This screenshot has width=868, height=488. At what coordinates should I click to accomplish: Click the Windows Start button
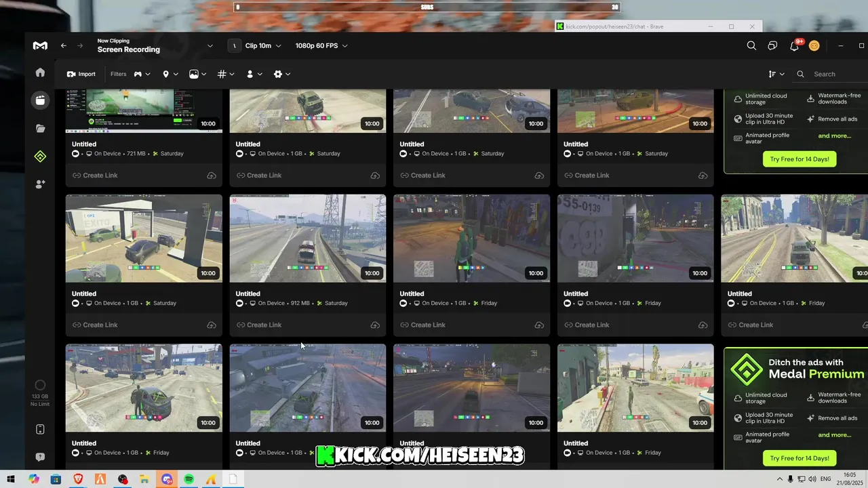(x=11, y=479)
